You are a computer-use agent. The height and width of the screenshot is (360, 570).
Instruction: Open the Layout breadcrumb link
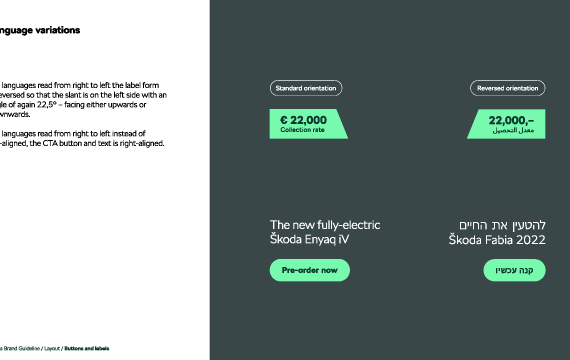[52, 348]
